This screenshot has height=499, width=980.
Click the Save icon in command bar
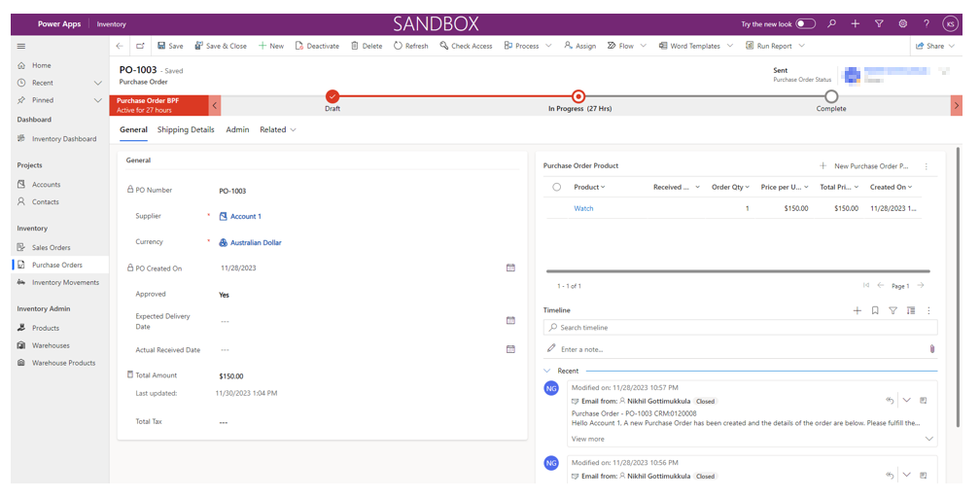pos(162,46)
